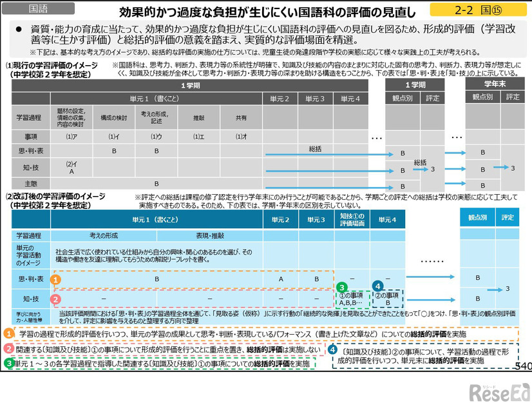This screenshot has width=532, height=403.
Task: Click pink legend text 関連する〔知識及び技能〕①の事項
Action: point(168,349)
